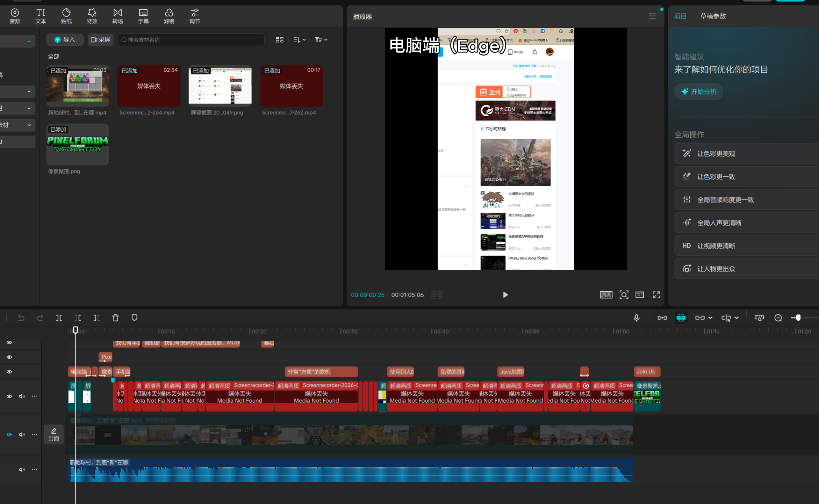The height and width of the screenshot is (504, 819).
Task: Mute the bottom audio track
Action: pos(22,469)
